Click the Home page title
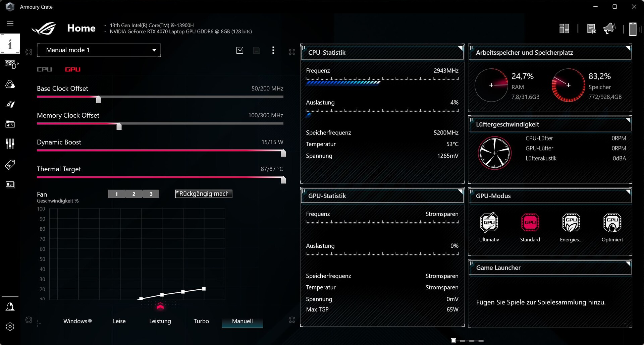644x345 pixels. click(x=81, y=28)
